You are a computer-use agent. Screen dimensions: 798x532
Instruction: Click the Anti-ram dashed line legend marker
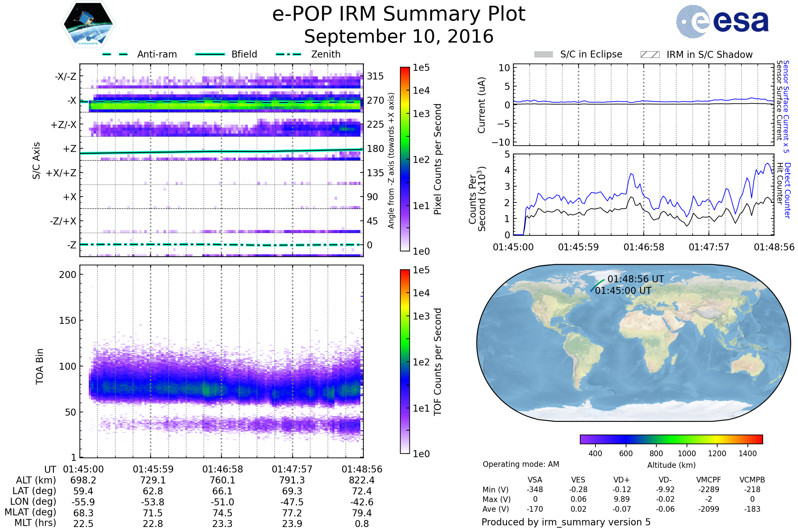[x=115, y=54]
